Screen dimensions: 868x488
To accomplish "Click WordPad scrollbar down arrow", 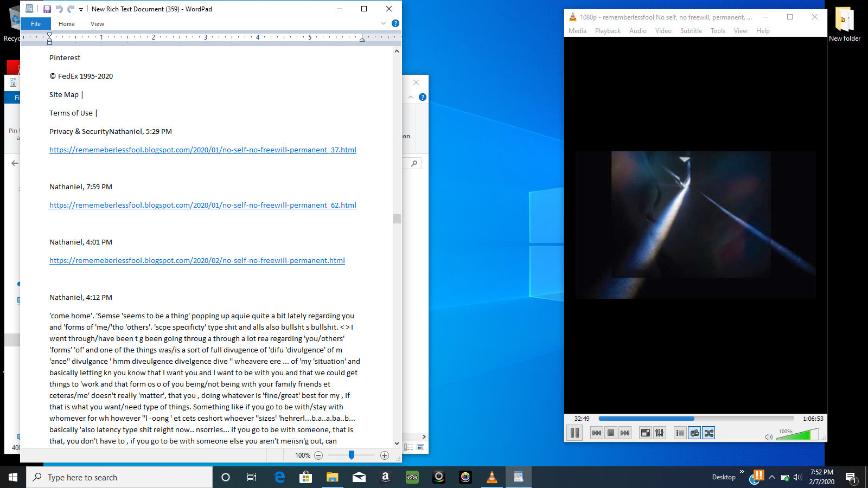I will pos(397,443).
